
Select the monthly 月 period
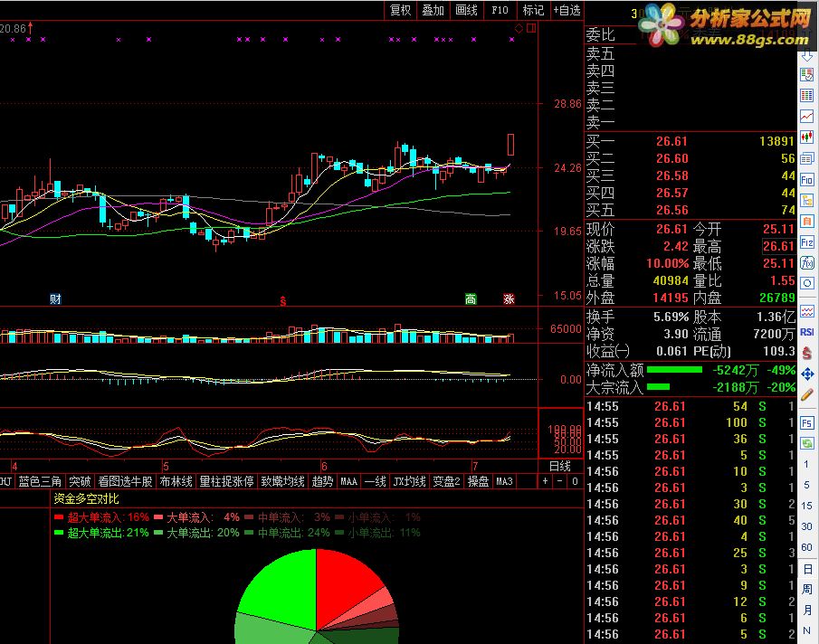tap(807, 610)
